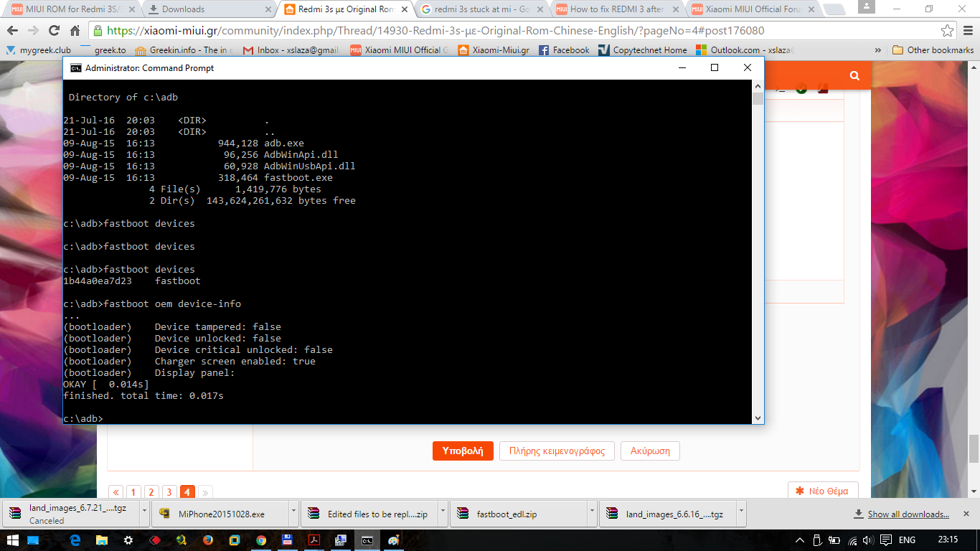Open the Chrome hamburger menu
Screen dimensions: 980x551
pyautogui.click(x=967, y=31)
